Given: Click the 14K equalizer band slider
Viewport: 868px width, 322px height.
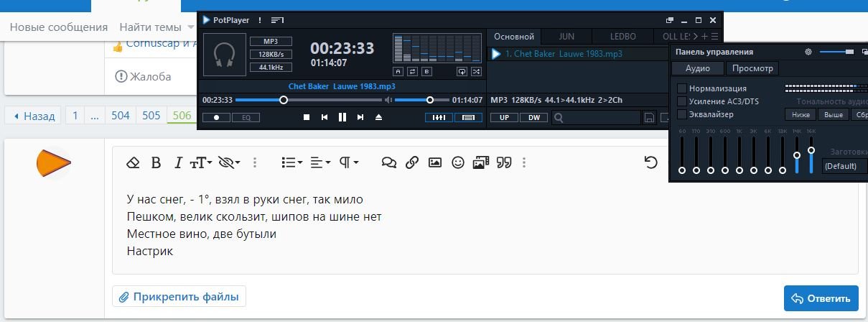Looking at the screenshot, I should (x=797, y=155).
